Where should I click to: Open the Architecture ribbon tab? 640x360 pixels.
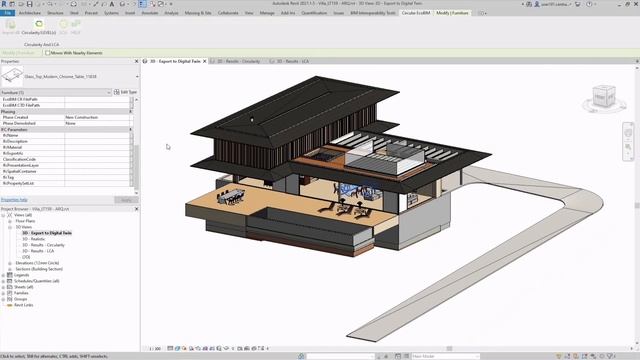click(x=30, y=13)
